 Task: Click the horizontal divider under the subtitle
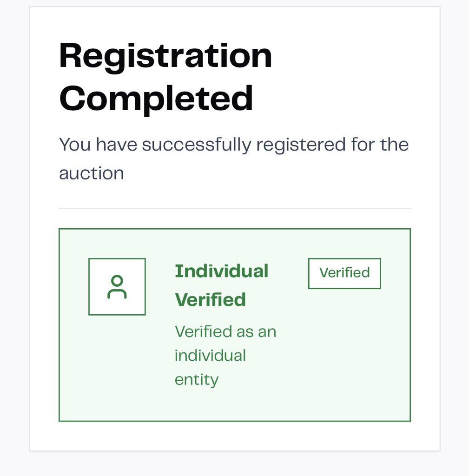234,209
